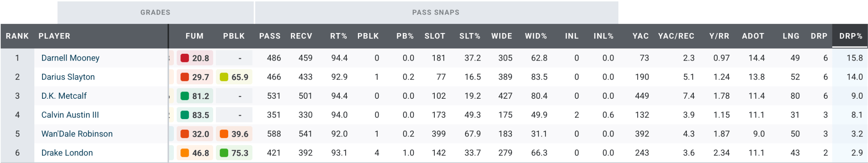
Task: Open Calvin Austin III profile
Action: [70, 115]
